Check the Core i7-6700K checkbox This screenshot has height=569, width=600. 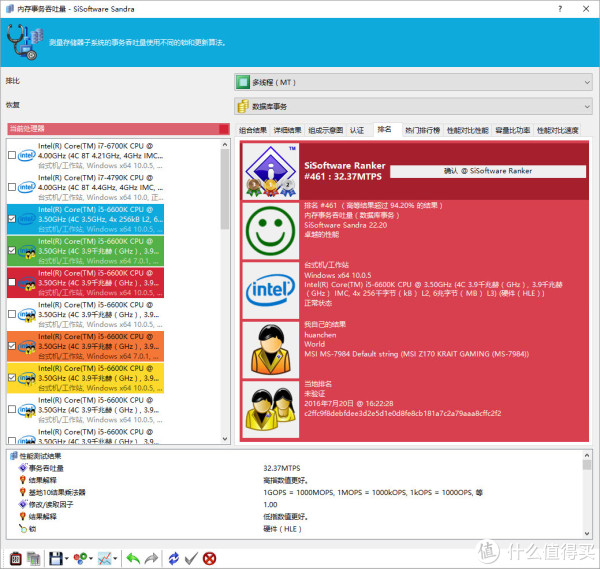12,155
